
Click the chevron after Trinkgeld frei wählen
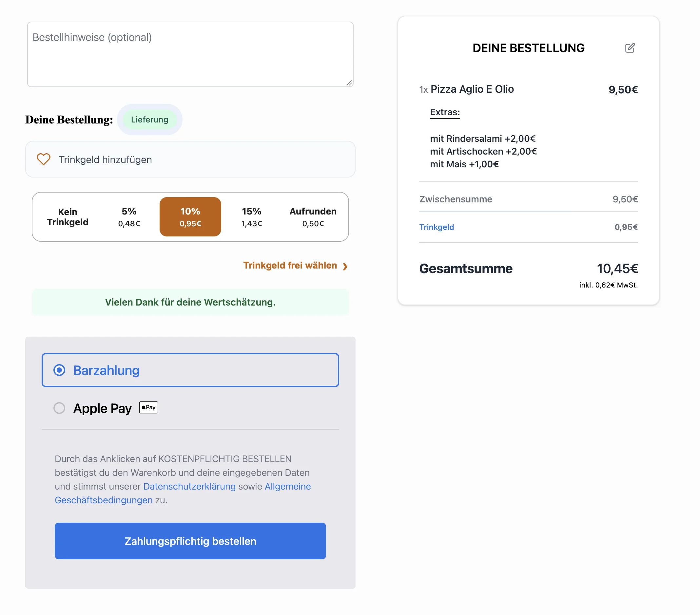(x=345, y=266)
